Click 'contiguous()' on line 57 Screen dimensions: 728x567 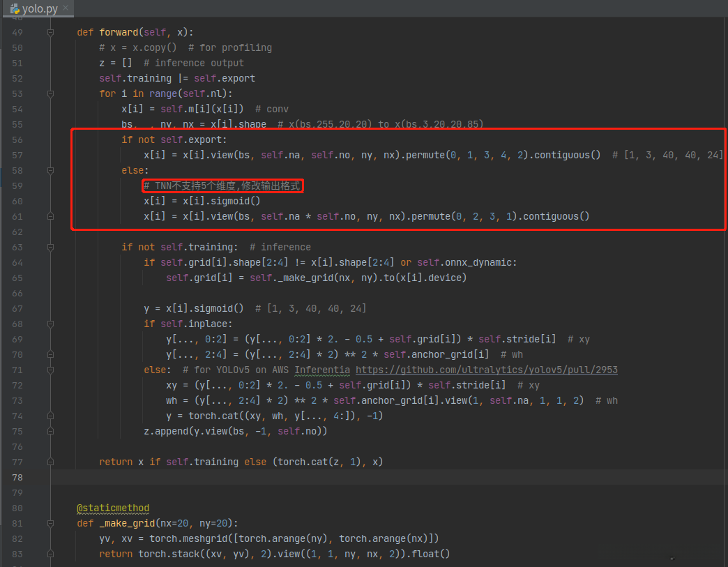(568, 155)
